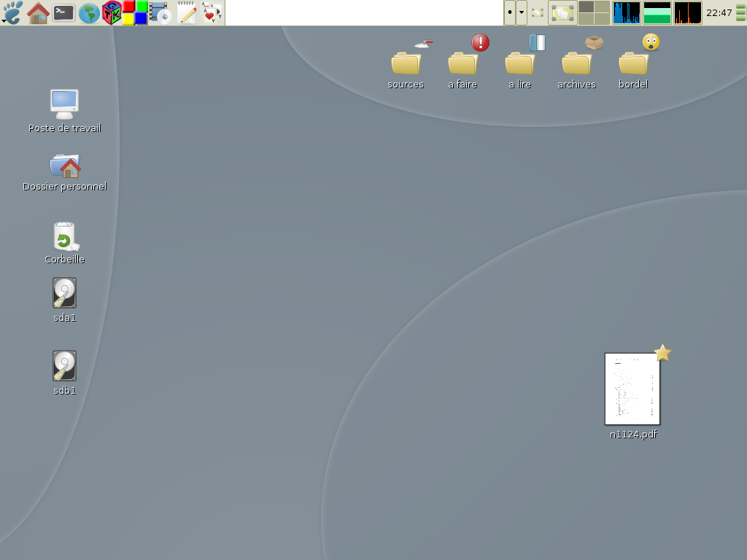747x560 pixels.
Task: Switch to the bottom-left workspace
Action: click(x=586, y=19)
